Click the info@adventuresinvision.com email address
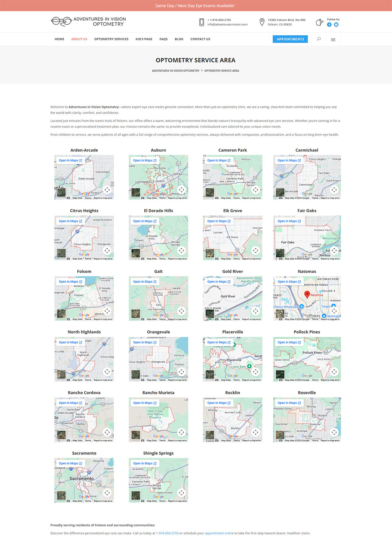392x536 pixels. coord(227,25)
